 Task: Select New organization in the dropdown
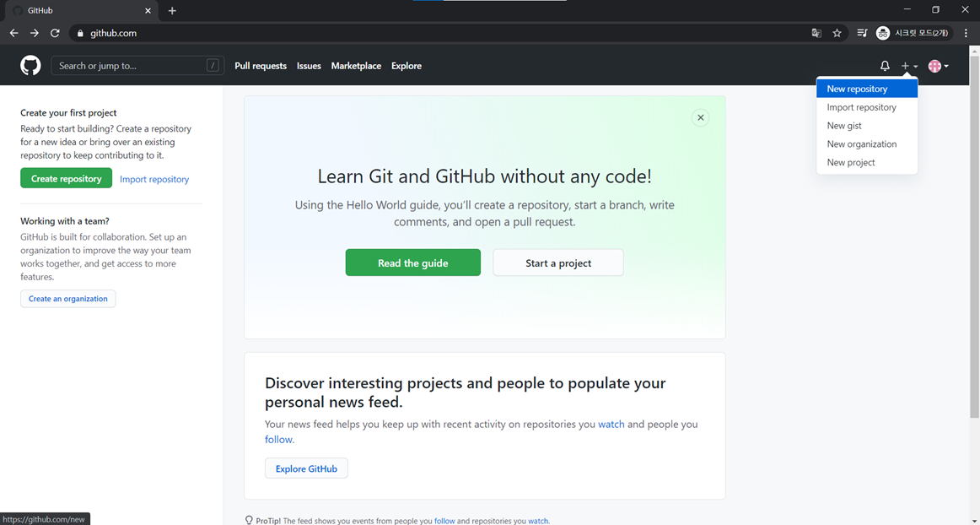[867, 144]
